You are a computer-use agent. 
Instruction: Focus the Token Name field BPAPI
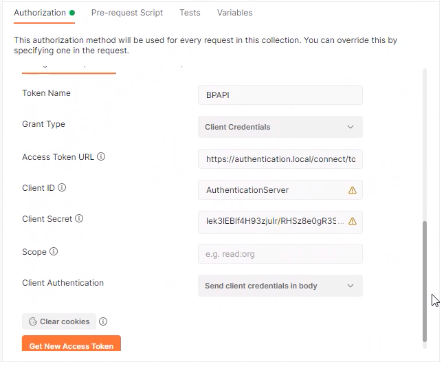[280, 95]
